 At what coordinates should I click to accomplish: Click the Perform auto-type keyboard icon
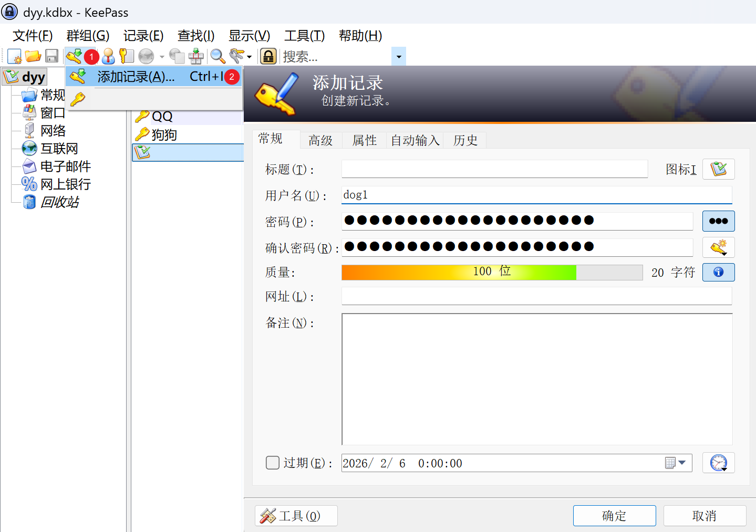196,56
